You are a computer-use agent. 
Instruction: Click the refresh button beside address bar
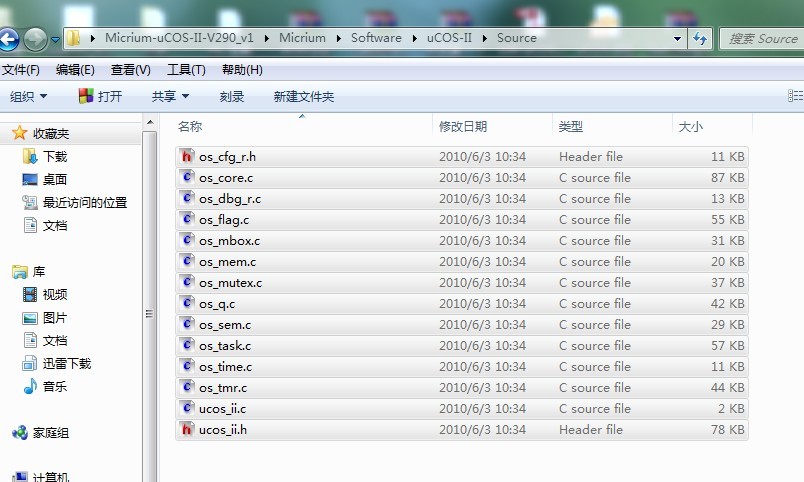(700, 38)
